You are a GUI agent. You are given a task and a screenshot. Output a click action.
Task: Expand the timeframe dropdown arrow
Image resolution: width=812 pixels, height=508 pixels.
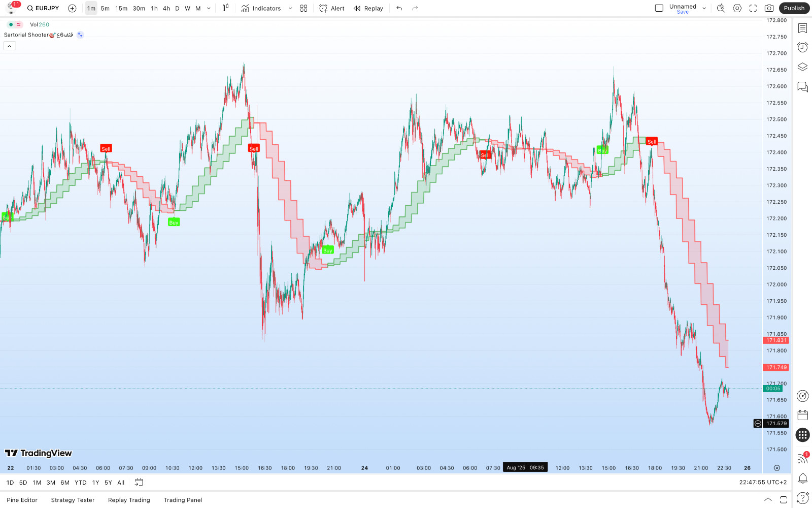[209, 8]
